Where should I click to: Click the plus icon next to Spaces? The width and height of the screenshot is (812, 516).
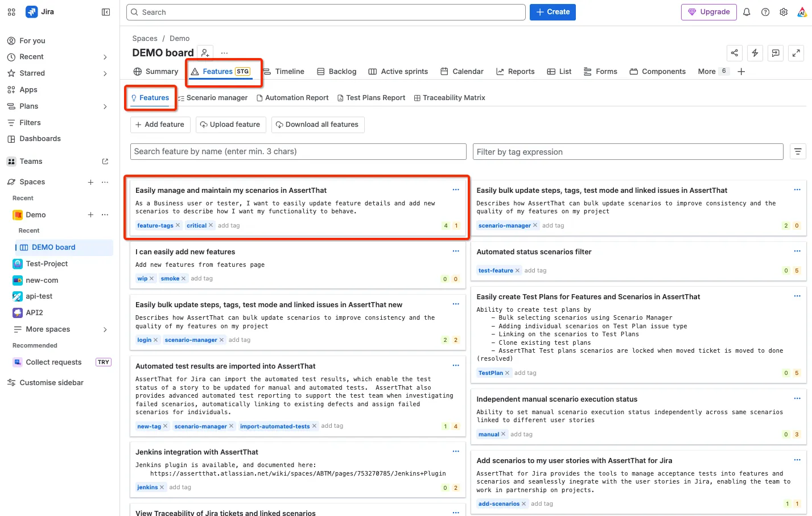(90, 182)
